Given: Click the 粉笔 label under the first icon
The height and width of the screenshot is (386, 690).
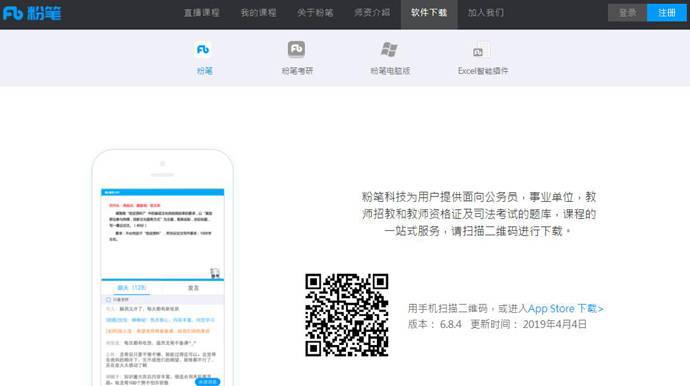Looking at the screenshot, I should [x=204, y=71].
